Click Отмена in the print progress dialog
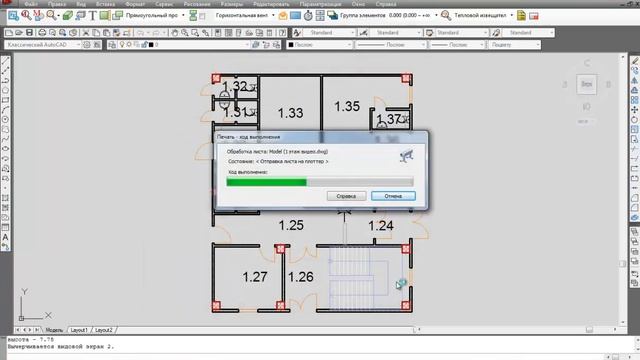 [393, 196]
